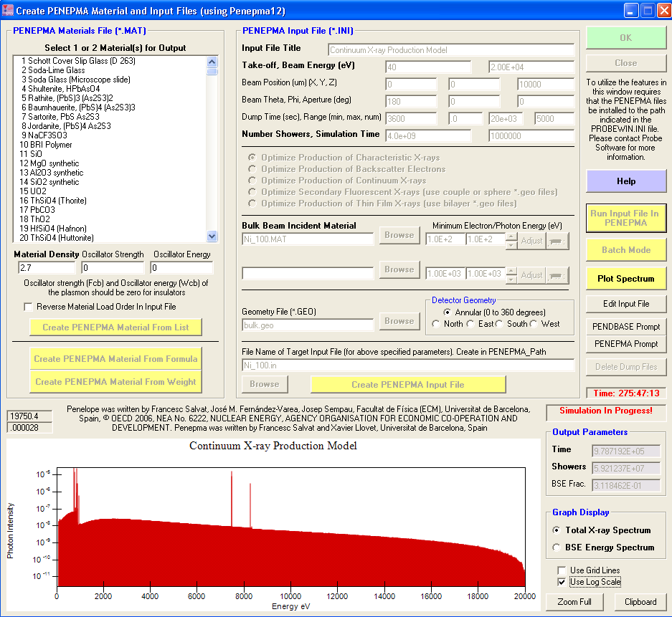Select Total X-ray Spectrum radio button
This screenshot has height=617, width=672.
(x=557, y=530)
